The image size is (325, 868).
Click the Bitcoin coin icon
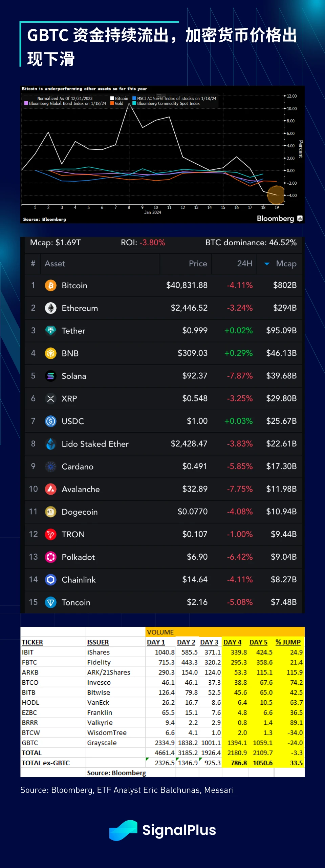[51, 285]
